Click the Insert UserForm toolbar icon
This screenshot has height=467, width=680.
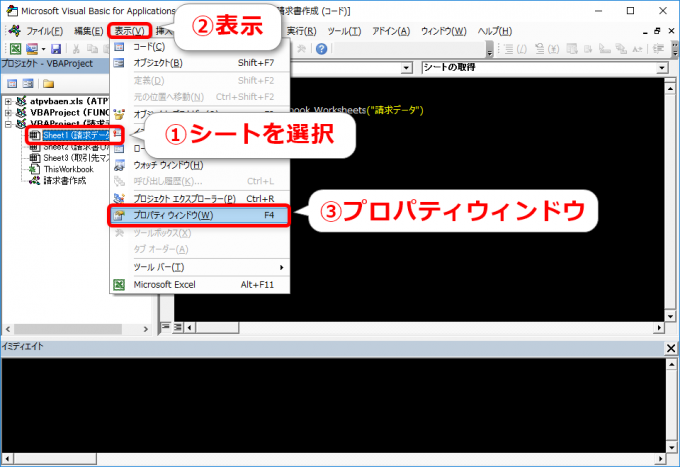coord(32,49)
